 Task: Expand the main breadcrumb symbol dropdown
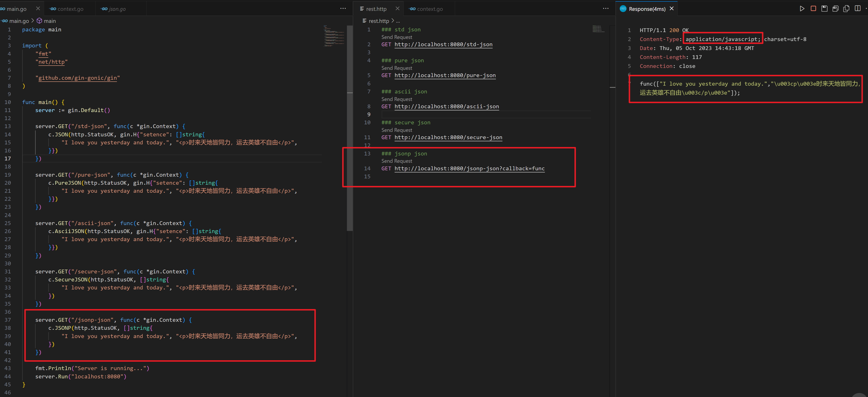(50, 21)
